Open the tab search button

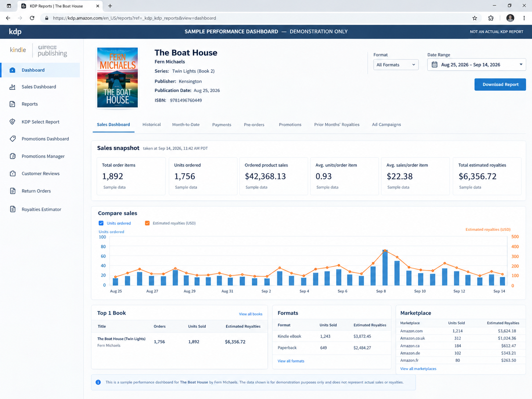[x=9, y=6]
